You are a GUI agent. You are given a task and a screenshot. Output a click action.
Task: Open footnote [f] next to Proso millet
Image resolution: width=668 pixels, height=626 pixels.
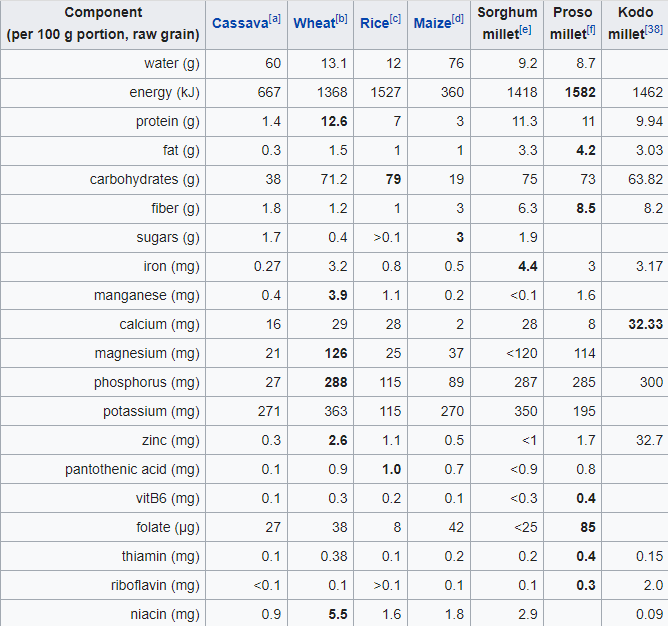tap(591, 30)
